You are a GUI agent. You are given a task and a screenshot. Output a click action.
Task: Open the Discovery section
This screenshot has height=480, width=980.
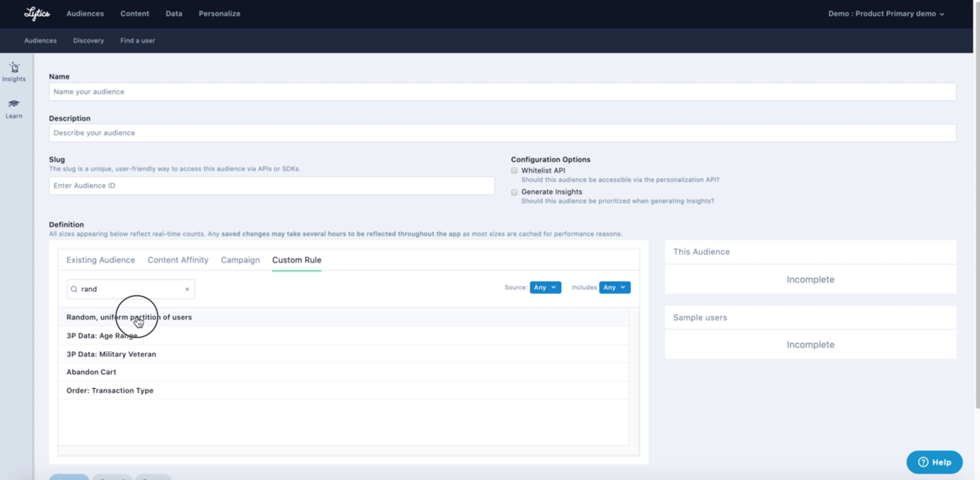[88, 41]
